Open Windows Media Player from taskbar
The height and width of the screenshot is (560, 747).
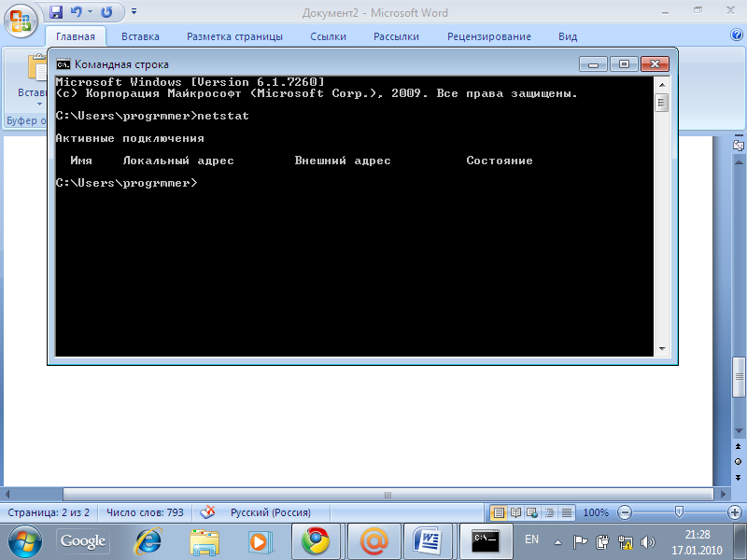click(x=260, y=542)
